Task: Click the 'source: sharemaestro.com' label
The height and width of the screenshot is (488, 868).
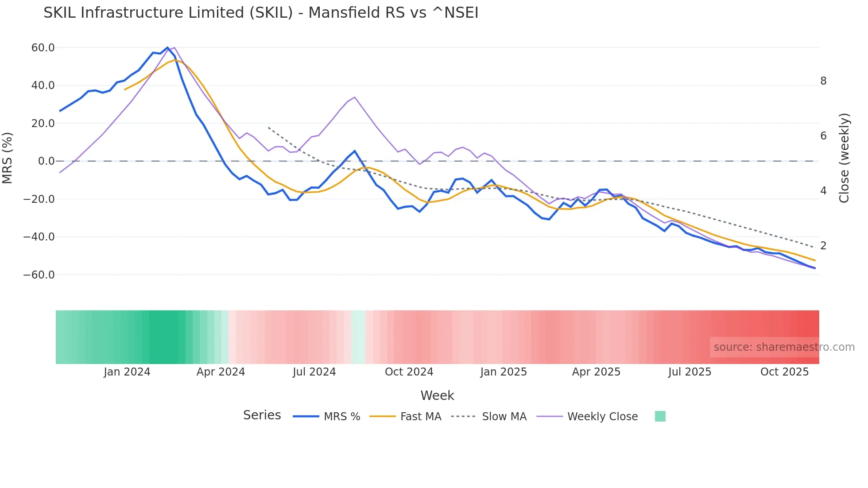Action: (784, 347)
